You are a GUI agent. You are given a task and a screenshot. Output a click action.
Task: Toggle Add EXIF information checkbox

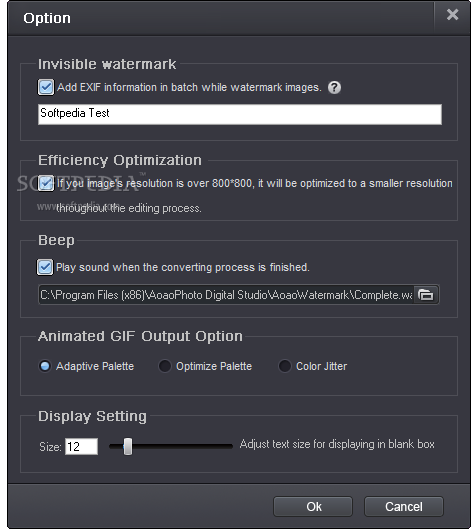(46, 87)
